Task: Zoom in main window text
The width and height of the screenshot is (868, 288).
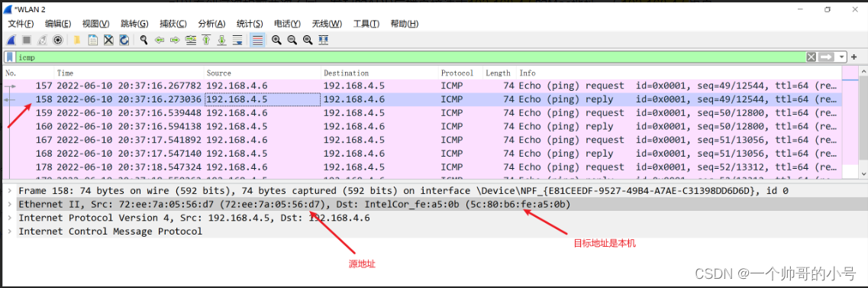Action: [276, 40]
